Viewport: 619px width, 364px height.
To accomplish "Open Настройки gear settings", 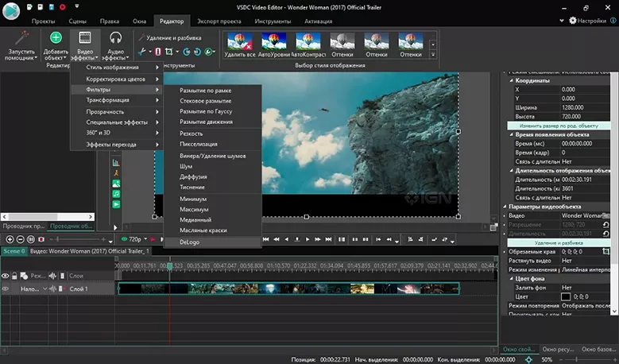I will (587, 21).
